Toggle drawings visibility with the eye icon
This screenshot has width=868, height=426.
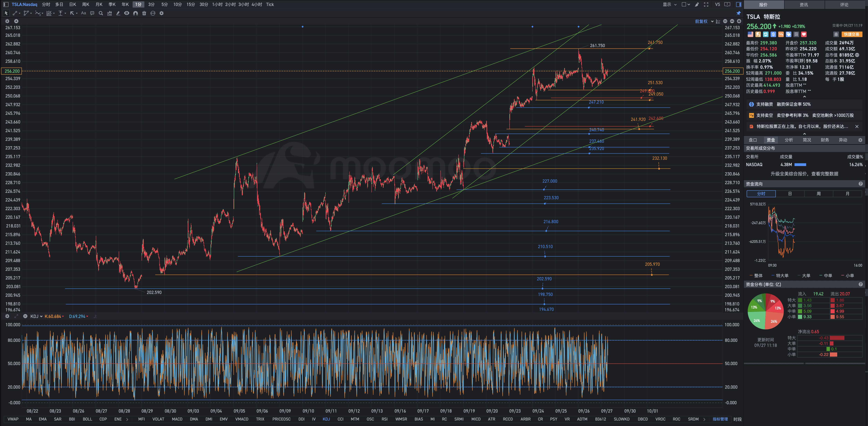[x=127, y=13]
